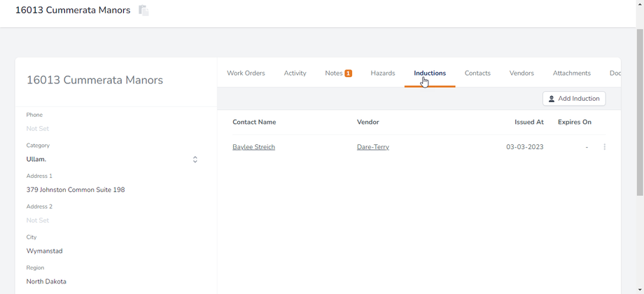Click the page's vertical scrollbar
Image resolution: width=644 pixels, height=294 pixels.
click(x=640, y=112)
